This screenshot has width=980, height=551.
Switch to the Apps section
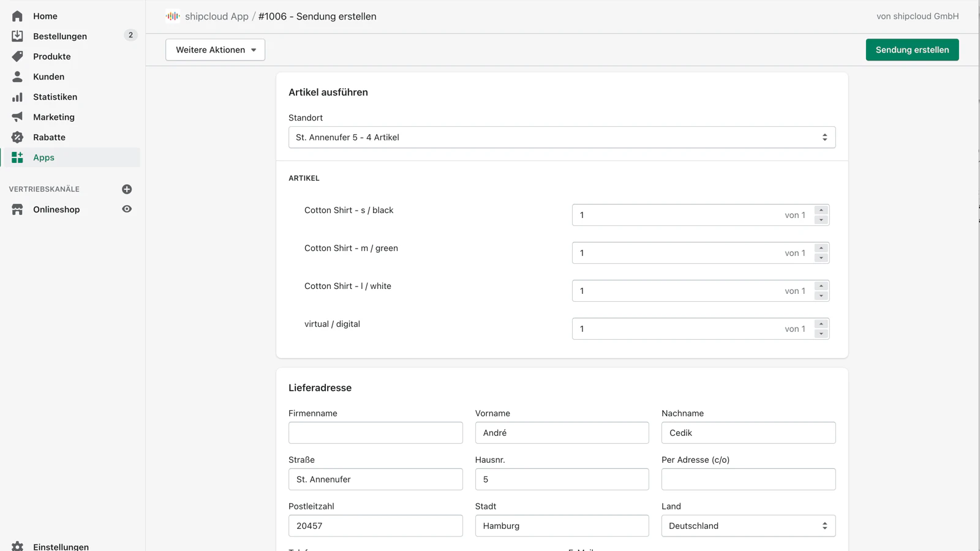43,157
